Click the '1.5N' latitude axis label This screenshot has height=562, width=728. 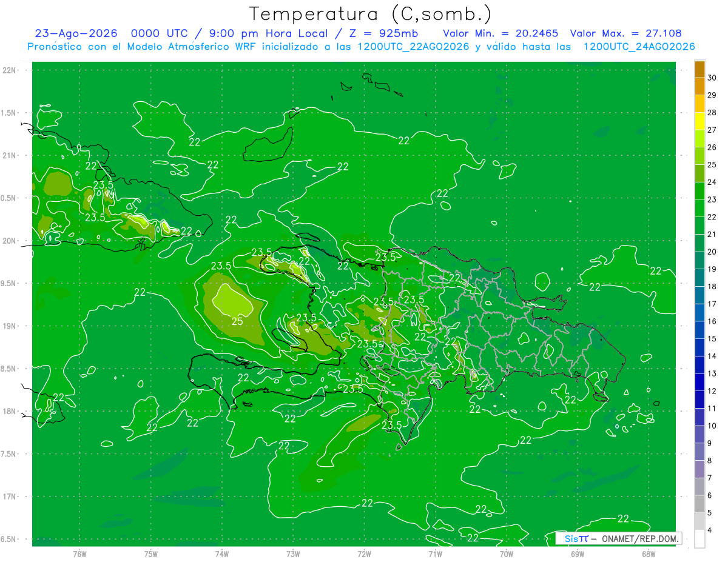(9, 113)
